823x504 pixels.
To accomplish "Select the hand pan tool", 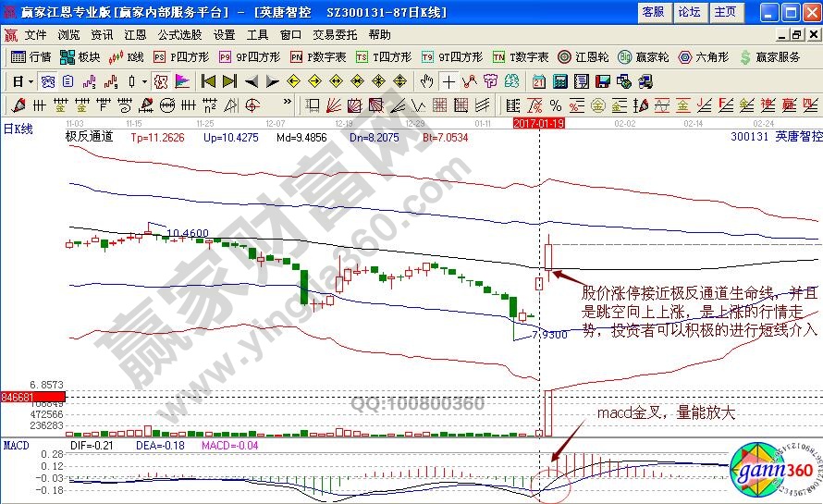I will pos(426,81).
